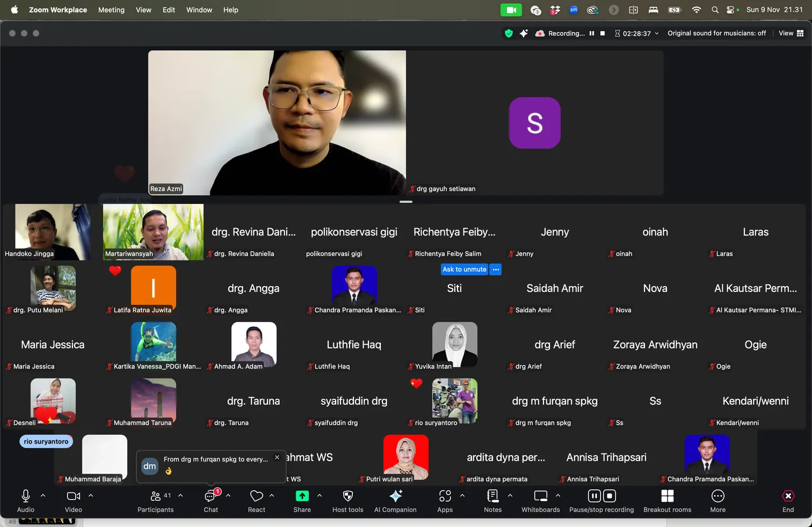The image size is (812, 527).
Task: Open Host tools shield icon
Action: 347,497
